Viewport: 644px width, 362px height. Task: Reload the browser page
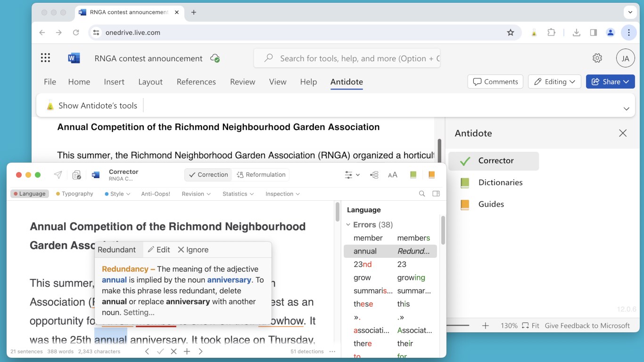coord(75,33)
